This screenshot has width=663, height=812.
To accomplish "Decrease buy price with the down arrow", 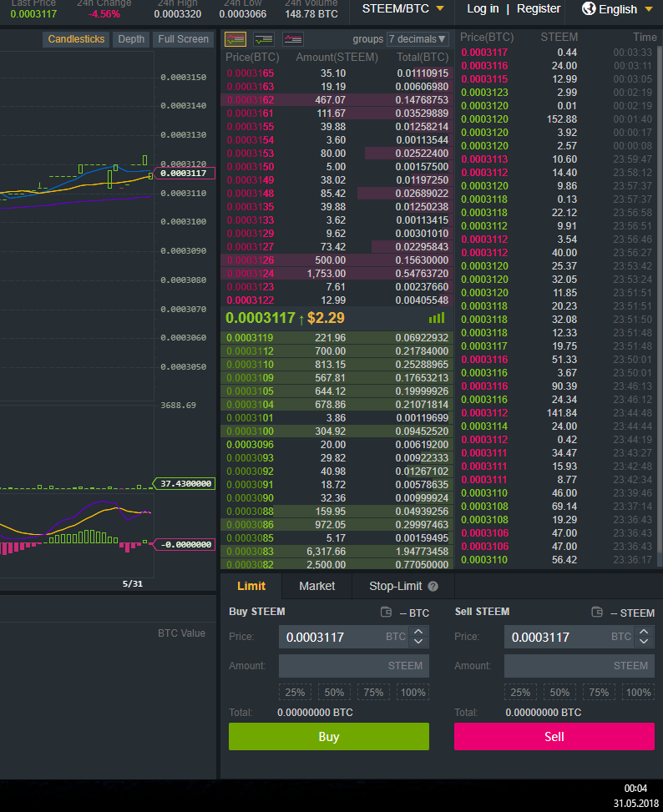I will [418, 642].
